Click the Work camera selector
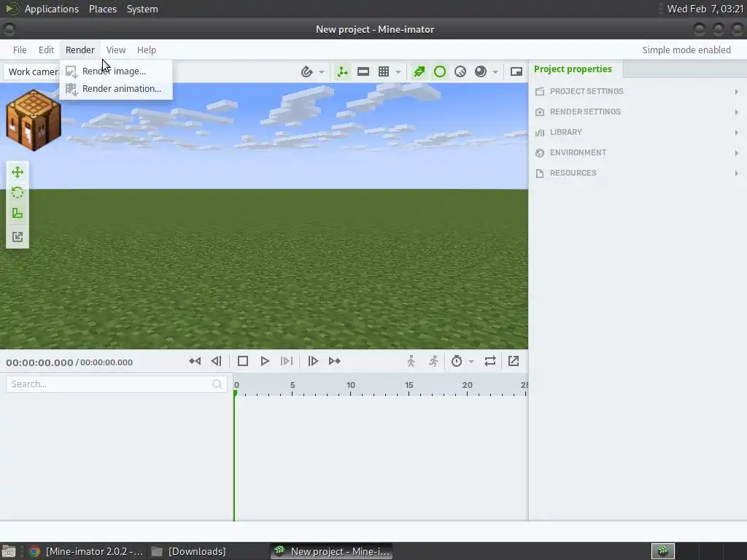The image size is (747, 560). [x=31, y=72]
